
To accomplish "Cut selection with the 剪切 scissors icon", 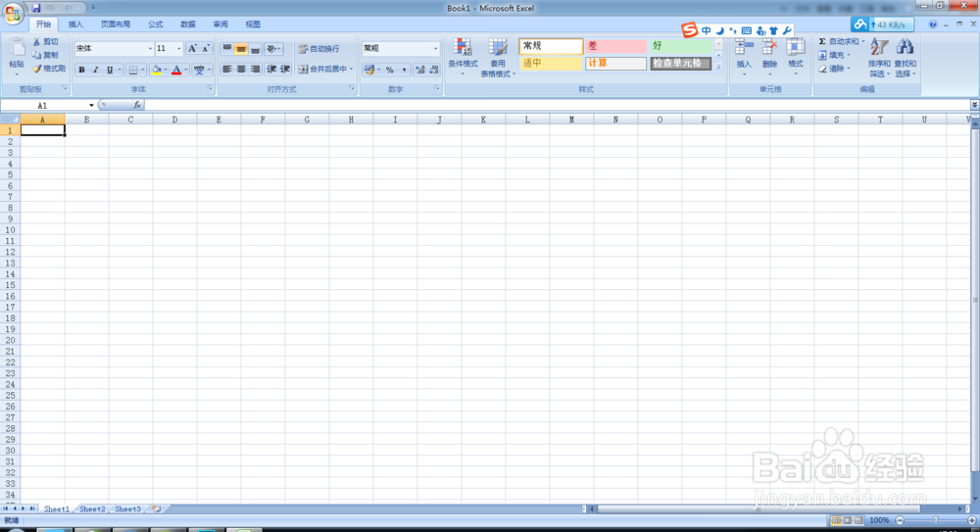I will 46,42.
